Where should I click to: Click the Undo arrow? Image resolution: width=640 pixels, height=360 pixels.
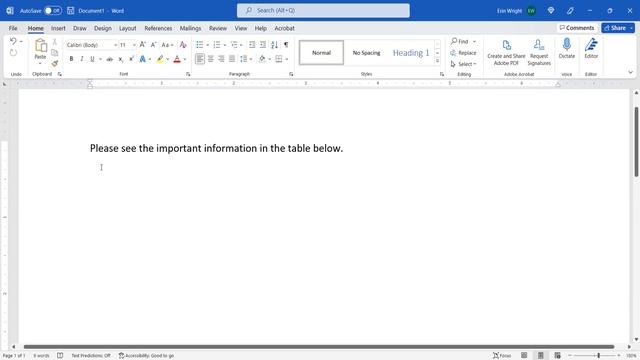coord(13,41)
